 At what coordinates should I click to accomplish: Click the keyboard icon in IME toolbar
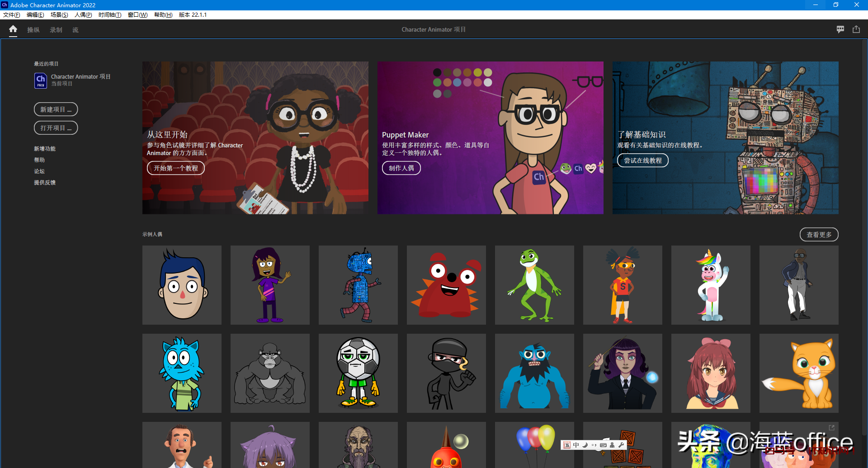[x=603, y=445]
